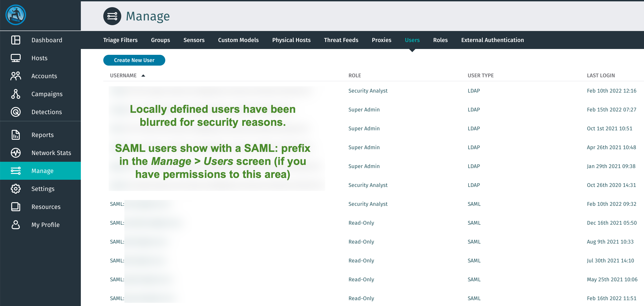
Task: Open Resources from the sidebar
Action: pyautogui.click(x=15, y=207)
